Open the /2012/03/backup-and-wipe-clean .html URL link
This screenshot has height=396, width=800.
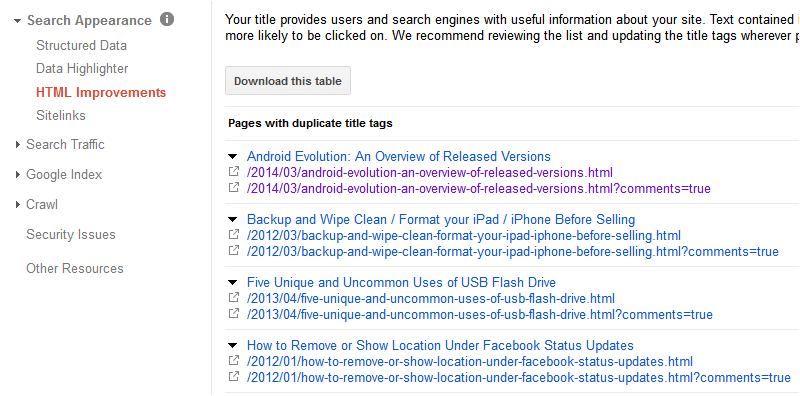[464, 236]
